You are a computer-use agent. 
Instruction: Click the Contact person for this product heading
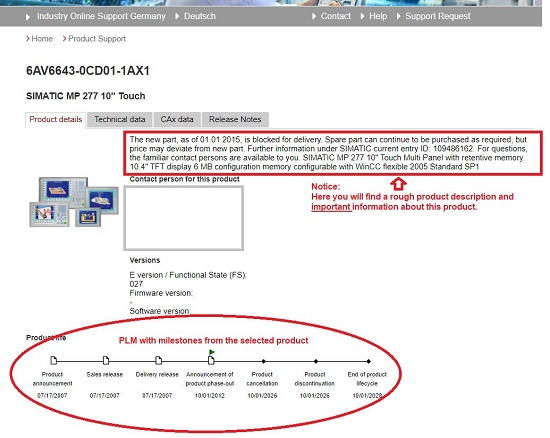pyautogui.click(x=185, y=179)
